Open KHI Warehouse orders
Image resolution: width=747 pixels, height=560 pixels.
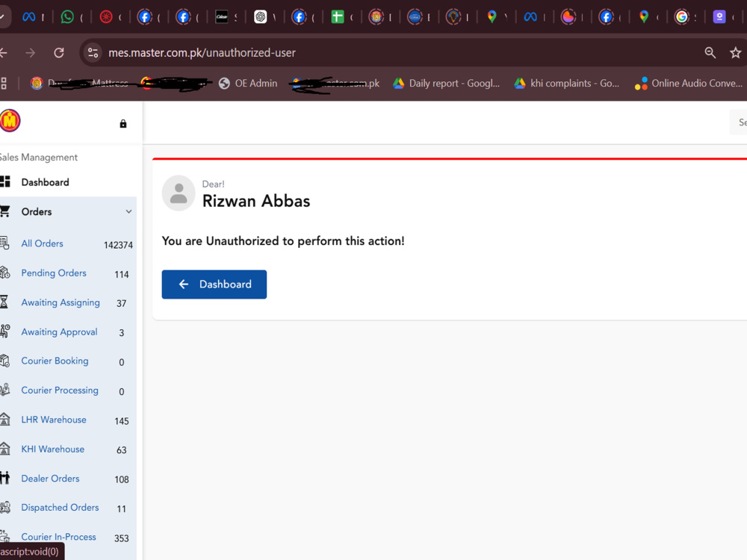tap(53, 449)
